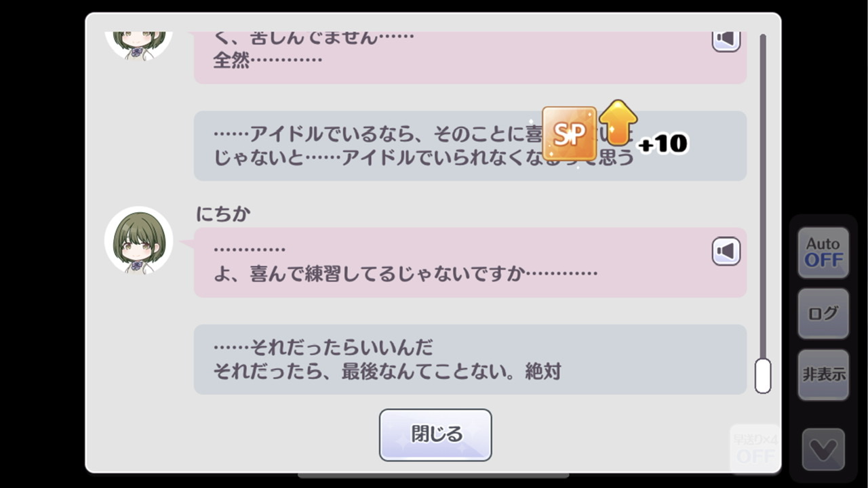The image size is (868, 488).
Task: Select the 'それだったらいいんだ' producer message
Action: pos(470,359)
